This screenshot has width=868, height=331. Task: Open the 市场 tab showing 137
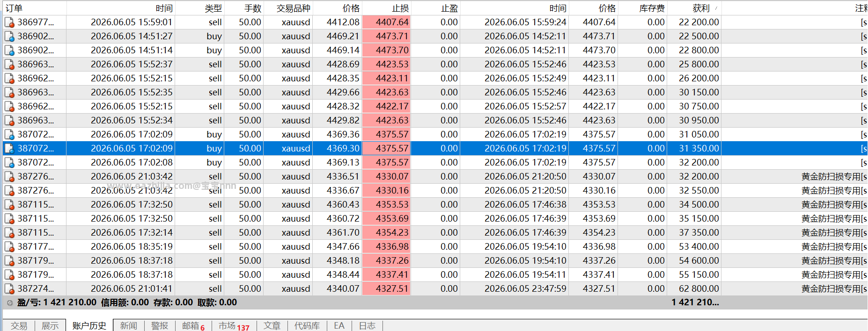[234, 326]
